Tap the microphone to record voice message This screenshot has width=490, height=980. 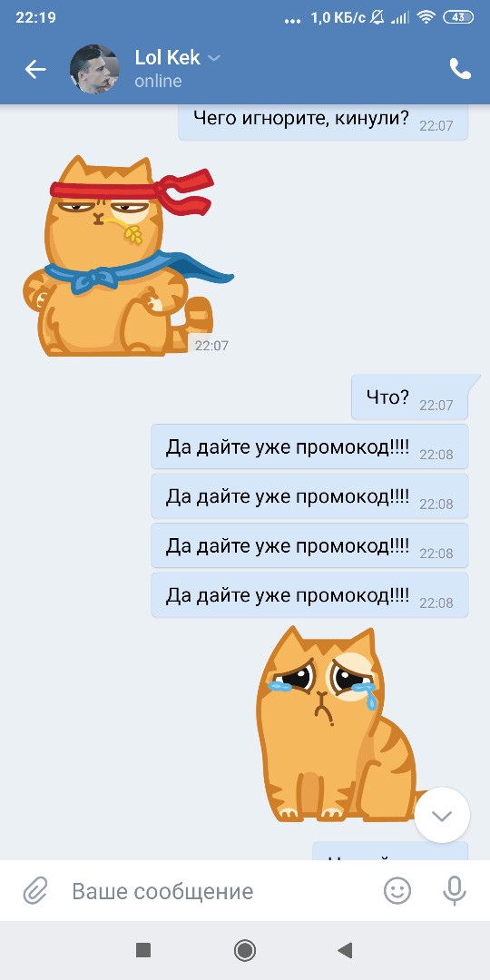click(x=455, y=891)
